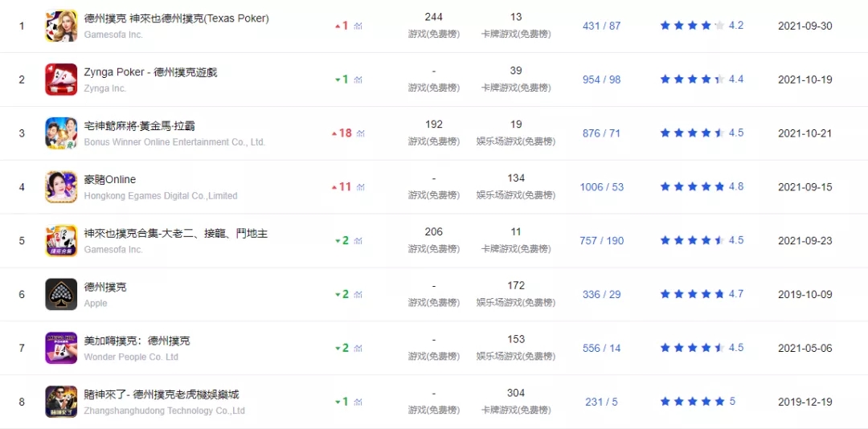Image resolution: width=868 pixels, height=429 pixels.
Task: Open 德州撲克 神來也德州撲克(Texas Poker) title
Action: 177,18
